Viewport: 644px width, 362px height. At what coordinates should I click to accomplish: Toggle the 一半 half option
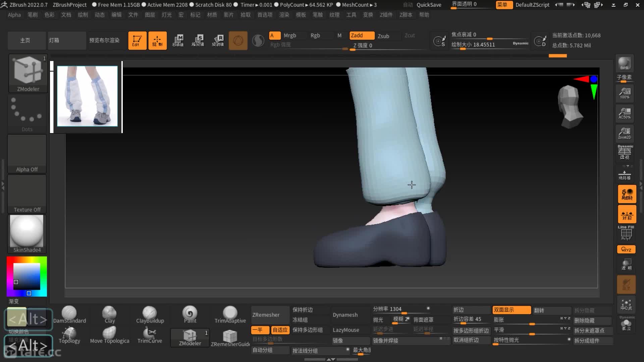pyautogui.click(x=260, y=330)
